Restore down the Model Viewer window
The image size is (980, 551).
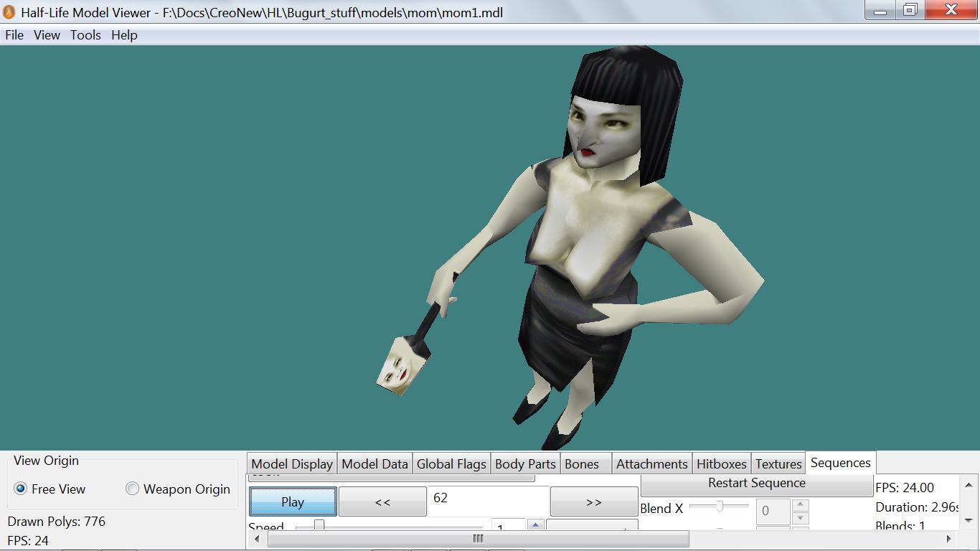pyautogui.click(x=910, y=10)
